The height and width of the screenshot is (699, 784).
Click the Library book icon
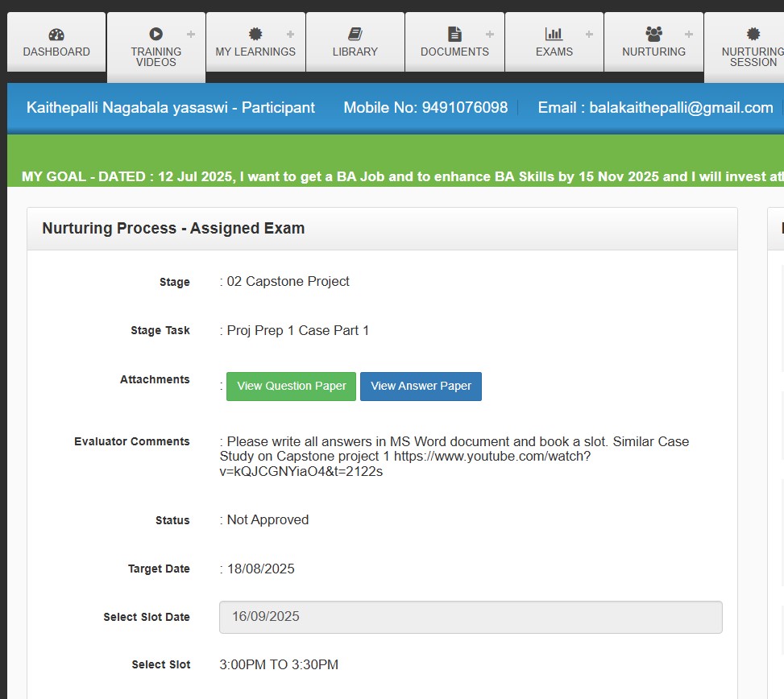pyautogui.click(x=355, y=34)
